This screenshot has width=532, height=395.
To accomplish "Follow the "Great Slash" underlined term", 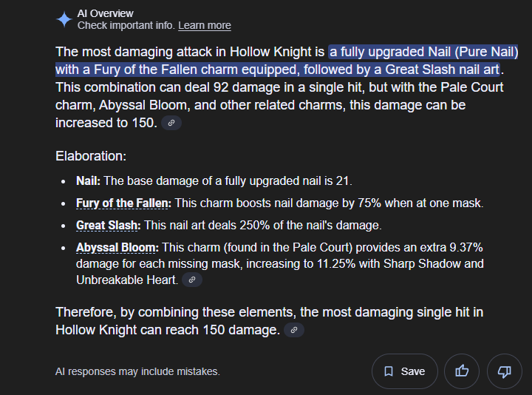I will [108, 225].
